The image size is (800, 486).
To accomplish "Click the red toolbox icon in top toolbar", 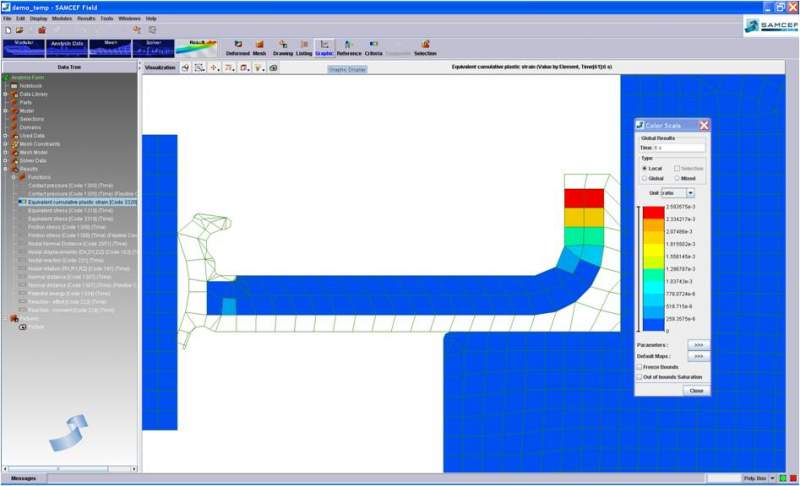I will tap(42, 30).
